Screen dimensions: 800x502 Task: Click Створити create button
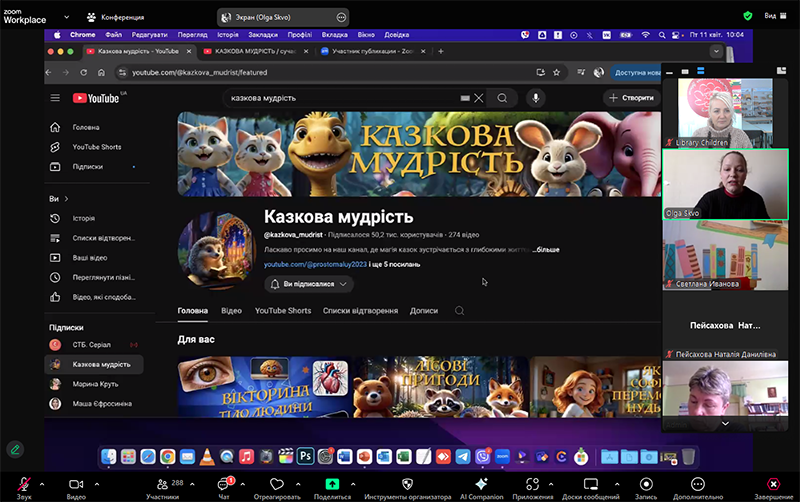tap(631, 98)
